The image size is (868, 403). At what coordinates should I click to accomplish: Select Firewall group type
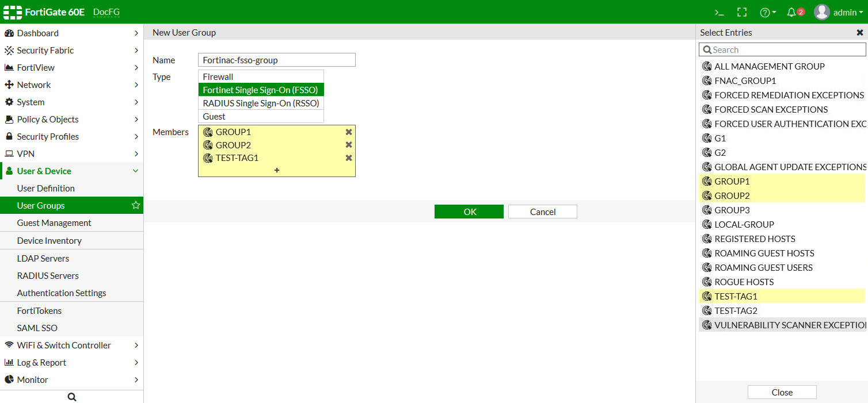click(261, 76)
